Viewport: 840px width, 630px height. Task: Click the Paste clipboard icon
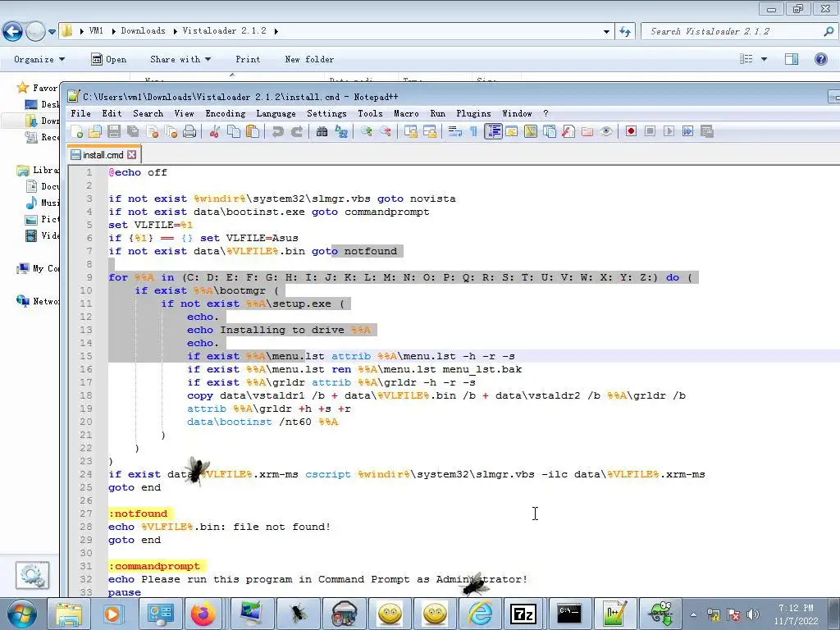pyautogui.click(x=253, y=131)
